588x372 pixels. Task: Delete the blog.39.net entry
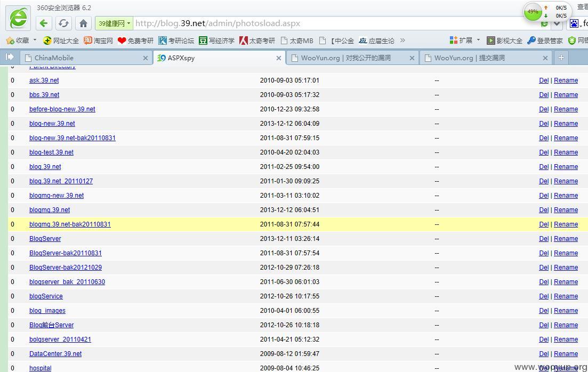(x=544, y=166)
